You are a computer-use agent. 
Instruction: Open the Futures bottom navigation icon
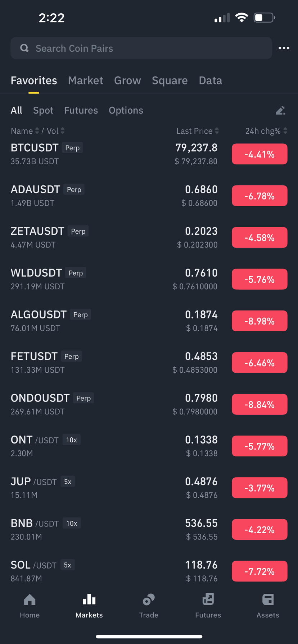pyautogui.click(x=208, y=599)
